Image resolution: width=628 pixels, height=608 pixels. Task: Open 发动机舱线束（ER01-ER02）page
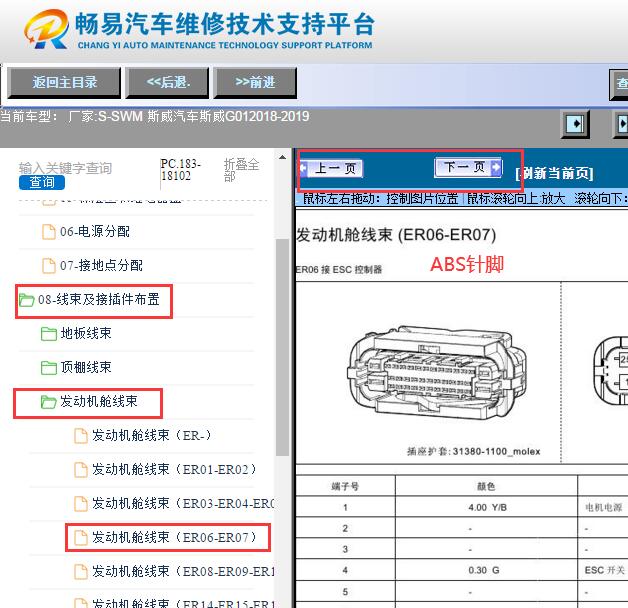click(174, 469)
